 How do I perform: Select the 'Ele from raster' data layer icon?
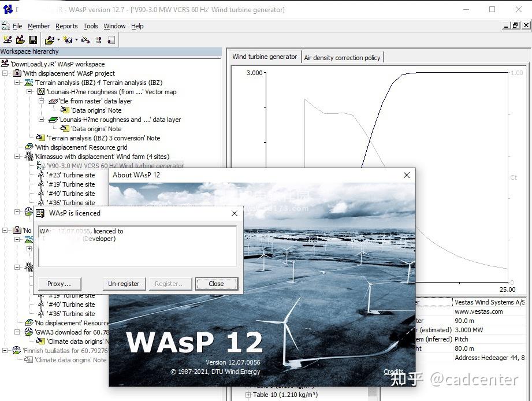pos(53,101)
